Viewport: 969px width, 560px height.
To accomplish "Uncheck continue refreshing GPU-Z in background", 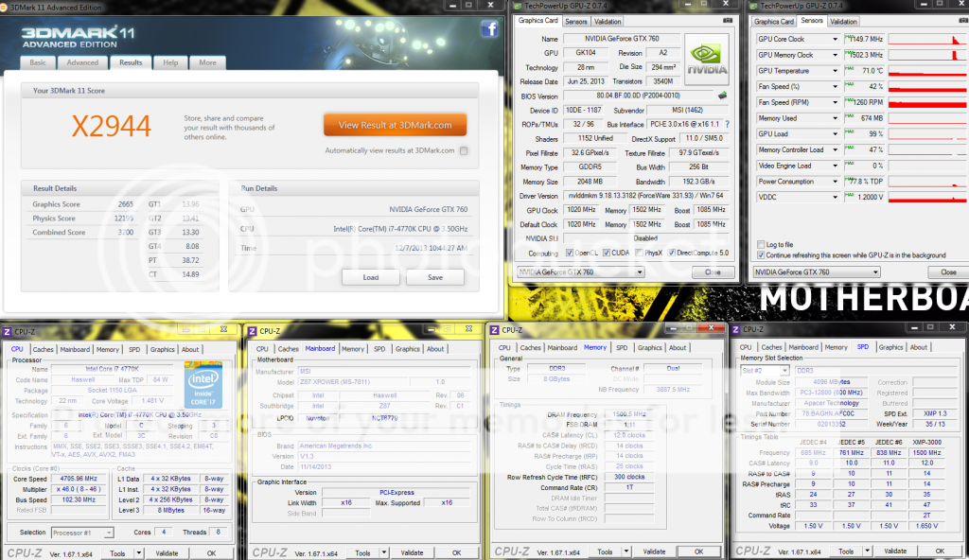I will pos(762,255).
